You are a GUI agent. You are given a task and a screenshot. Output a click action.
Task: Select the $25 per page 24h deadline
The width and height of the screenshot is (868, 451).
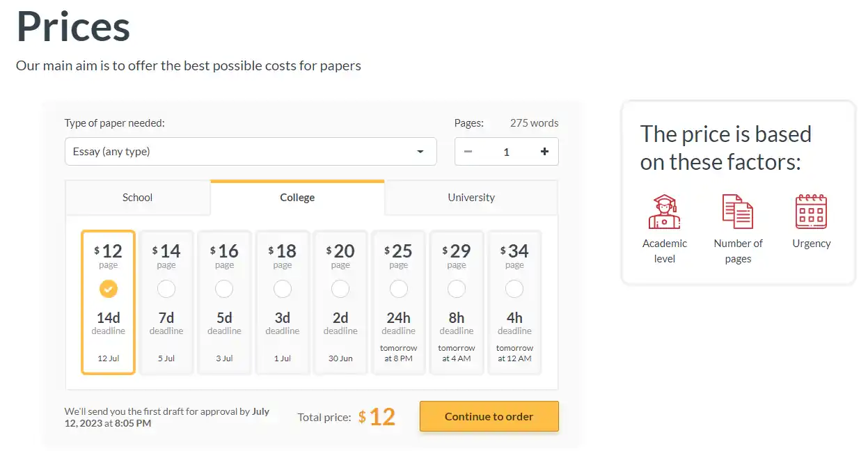point(398,288)
